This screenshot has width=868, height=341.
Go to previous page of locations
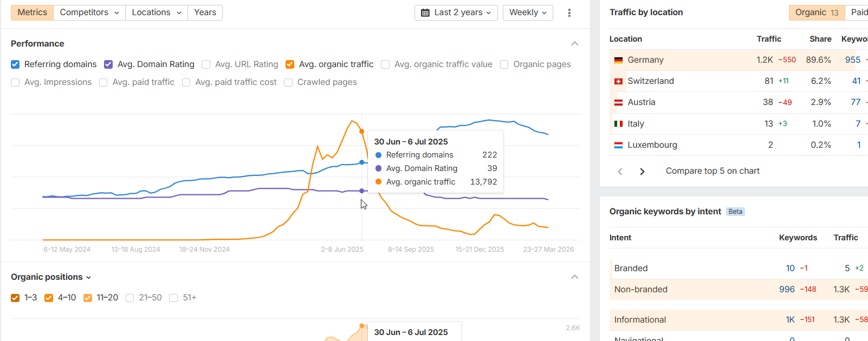click(x=620, y=172)
